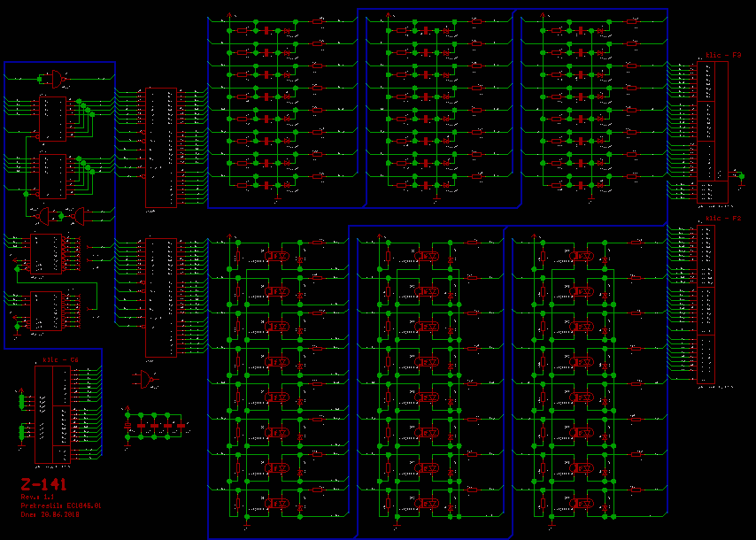This screenshot has width=756, height=540.
Task: Click the upper resistor pack left of klic C6
Action: tap(22, 401)
